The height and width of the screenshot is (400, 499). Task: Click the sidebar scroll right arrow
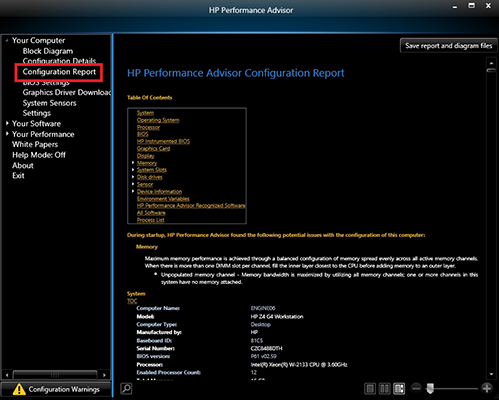[x=104, y=375]
